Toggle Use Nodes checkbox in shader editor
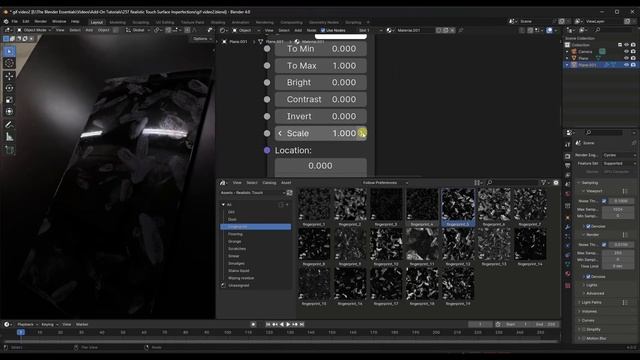640x360 pixels. (x=323, y=30)
